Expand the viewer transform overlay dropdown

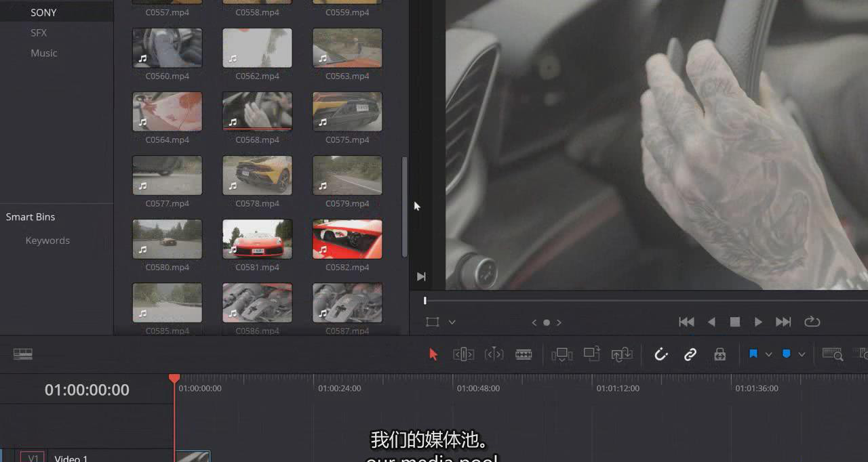tap(452, 322)
